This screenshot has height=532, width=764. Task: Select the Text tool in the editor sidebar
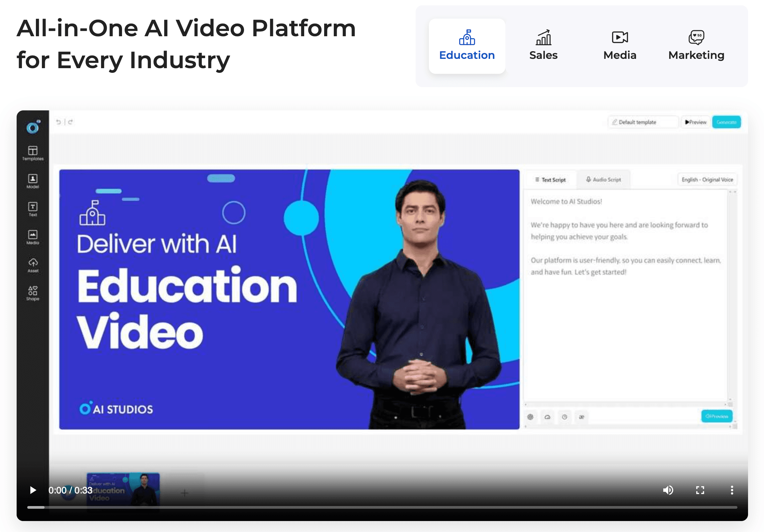pos(33,209)
